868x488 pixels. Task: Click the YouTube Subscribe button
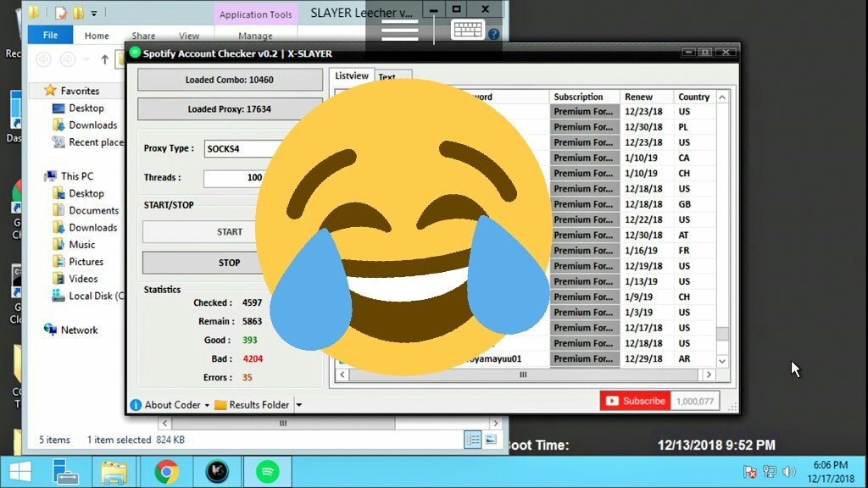tap(635, 401)
